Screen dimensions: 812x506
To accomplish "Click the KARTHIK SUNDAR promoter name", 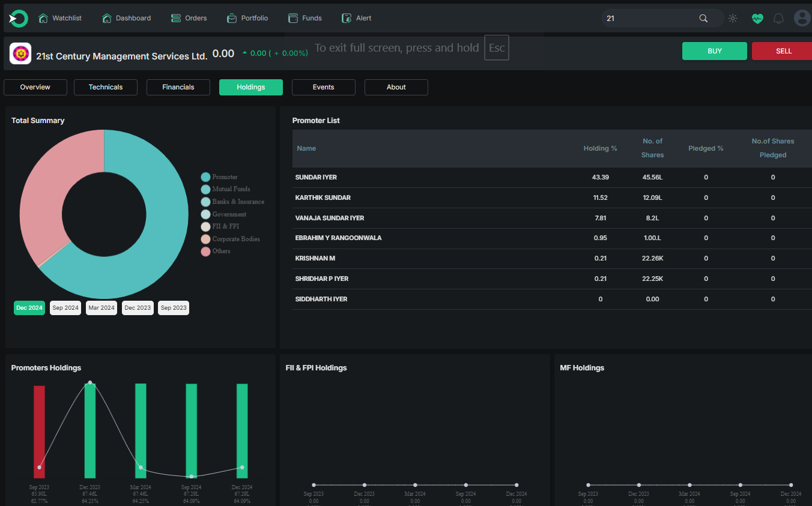I will coord(323,197).
